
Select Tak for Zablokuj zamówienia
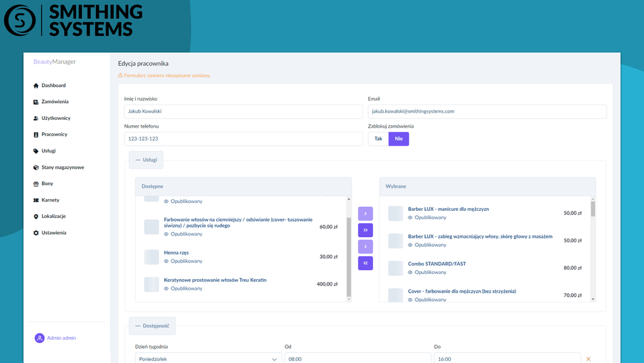click(378, 139)
